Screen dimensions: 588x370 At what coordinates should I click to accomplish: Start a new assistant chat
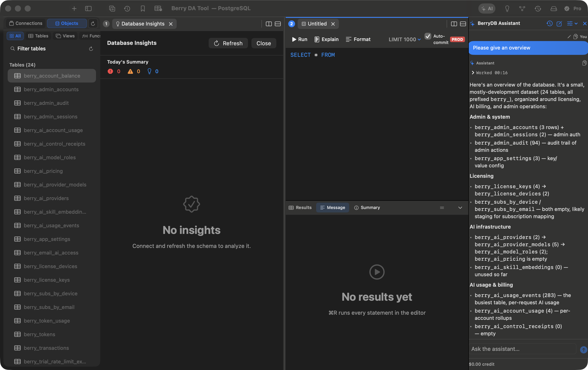coord(559,23)
